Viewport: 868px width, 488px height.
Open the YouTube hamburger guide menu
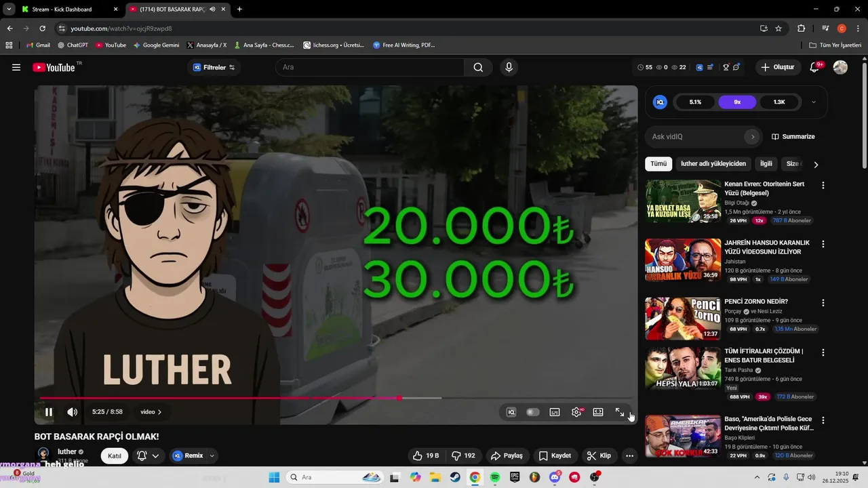16,67
